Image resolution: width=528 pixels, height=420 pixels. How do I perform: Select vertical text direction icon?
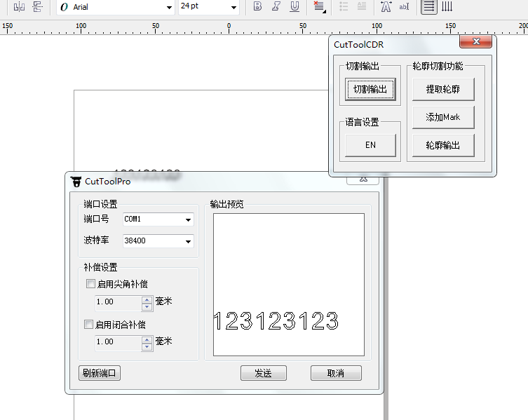(x=447, y=7)
